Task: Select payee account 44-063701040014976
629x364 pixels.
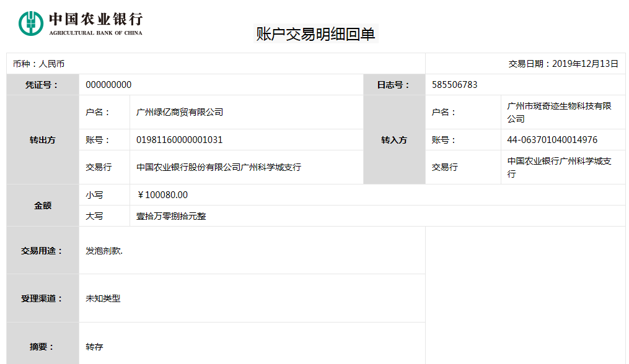Action: click(552, 140)
